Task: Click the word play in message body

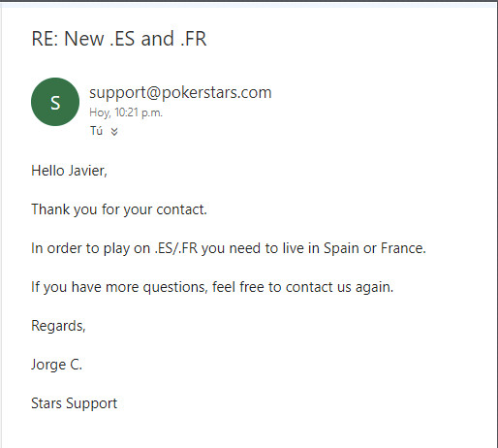Action: tap(116, 248)
